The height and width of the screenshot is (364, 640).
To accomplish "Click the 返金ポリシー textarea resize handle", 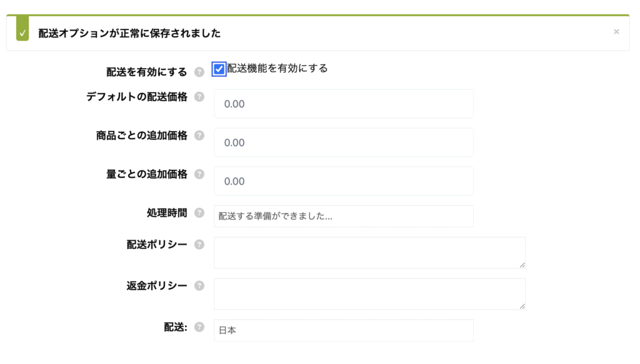I will point(522,306).
